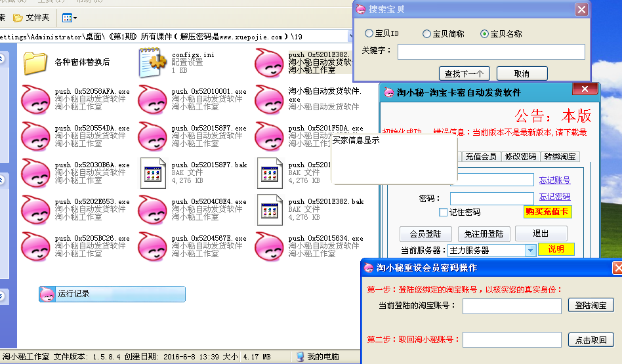Select push 0x5205BC26.exe icon
622x364 pixels.
click(35, 246)
